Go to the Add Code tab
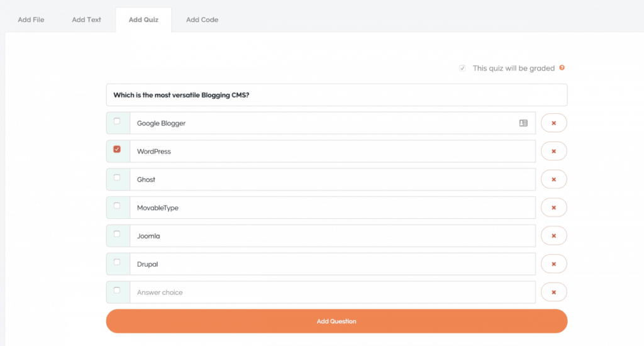Viewport: 644px width, 346px height. point(202,20)
